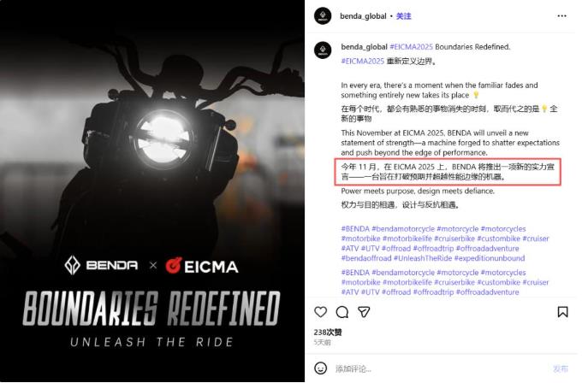
Task: Open the three-dot more options menu
Action: pyautogui.click(x=561, y=15)
